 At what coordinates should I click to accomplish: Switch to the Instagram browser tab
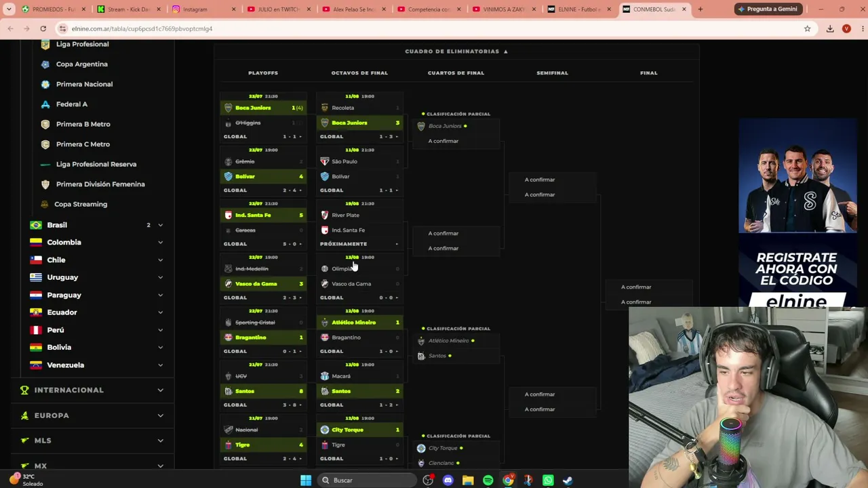(202, 9)
